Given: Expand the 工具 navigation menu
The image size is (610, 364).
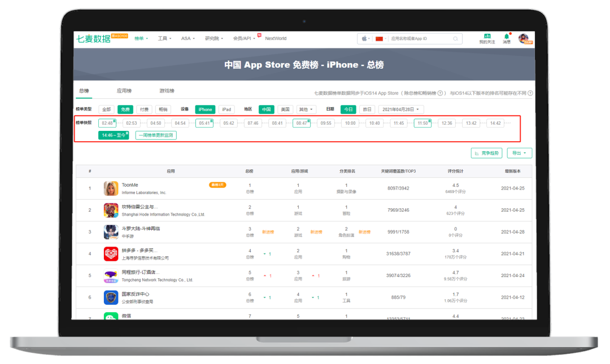Looking at the screenshot, I should pos(164,38).
